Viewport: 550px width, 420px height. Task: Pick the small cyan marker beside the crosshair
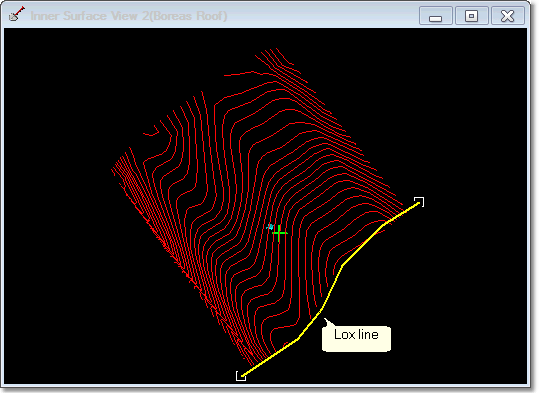tap(270, 227)
